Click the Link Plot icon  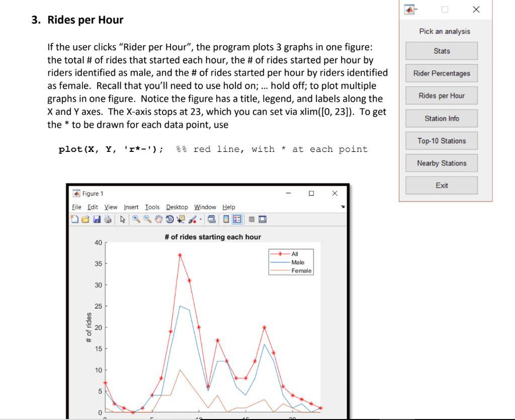coord(213,219)
